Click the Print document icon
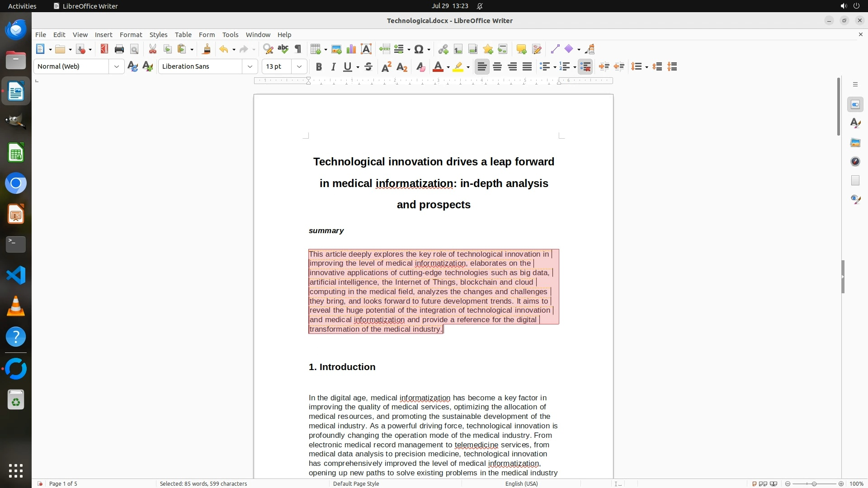Screen dimensions: 868x488 coord(119,49)
